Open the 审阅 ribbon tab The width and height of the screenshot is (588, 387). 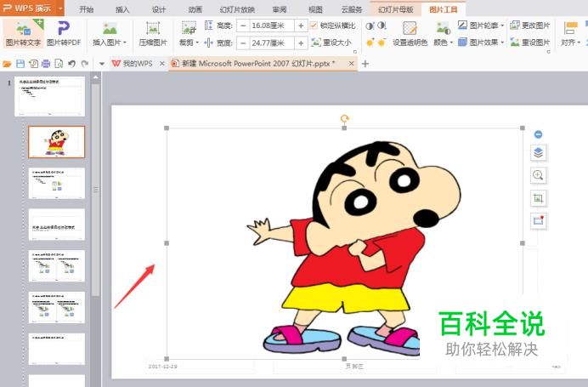point(279,9)
